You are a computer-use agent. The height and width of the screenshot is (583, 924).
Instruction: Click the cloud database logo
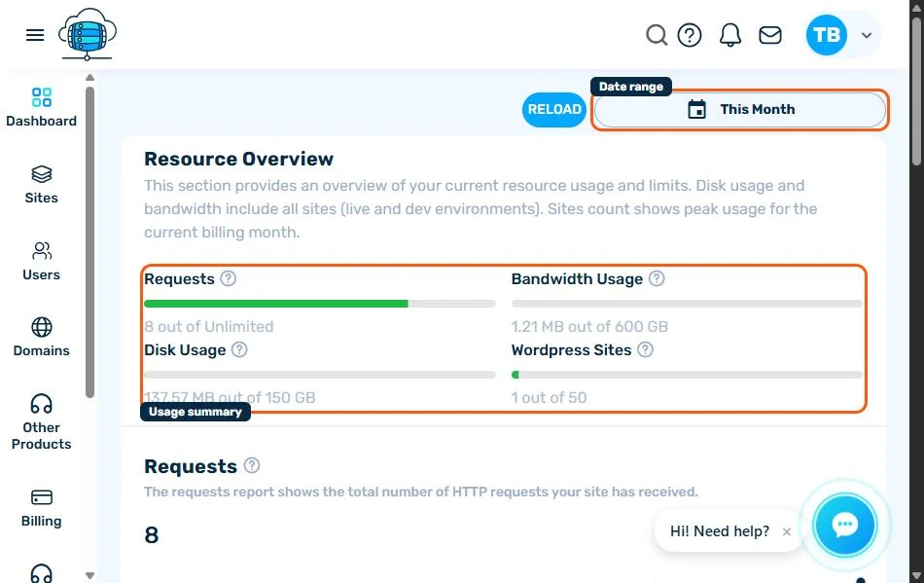88,34
